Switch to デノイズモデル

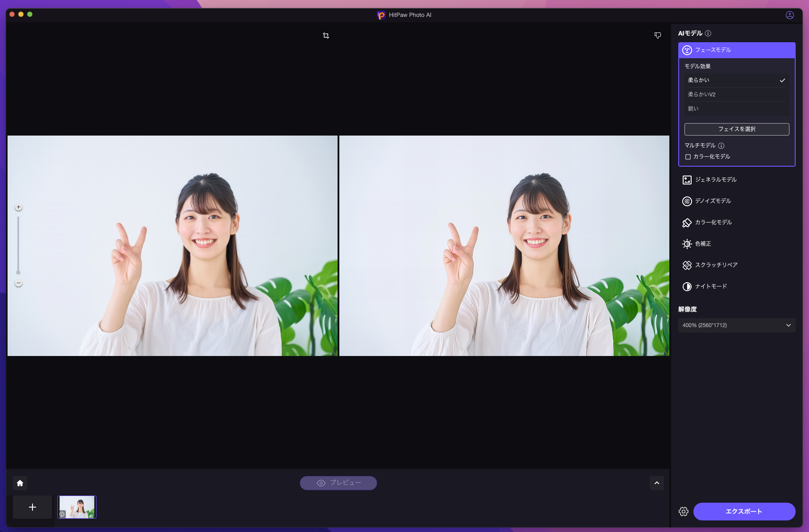(x=737, y=201)
